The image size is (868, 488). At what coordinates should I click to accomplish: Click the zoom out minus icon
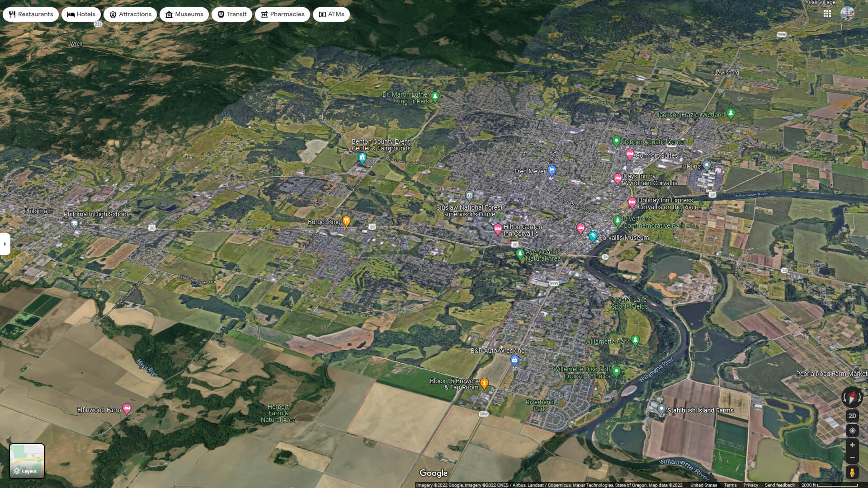[x=852, y=457]
